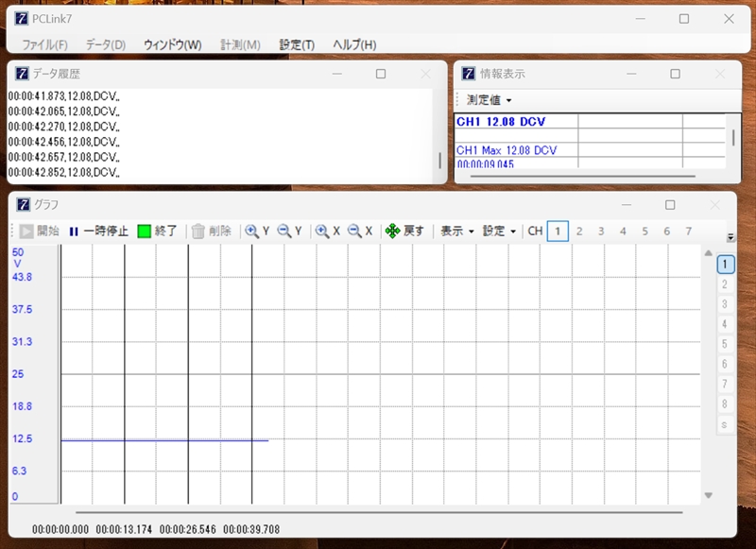This screenshot has width=756, height=549.
Task: Click the graph vertical scroll down arrow
Action: 708,495
